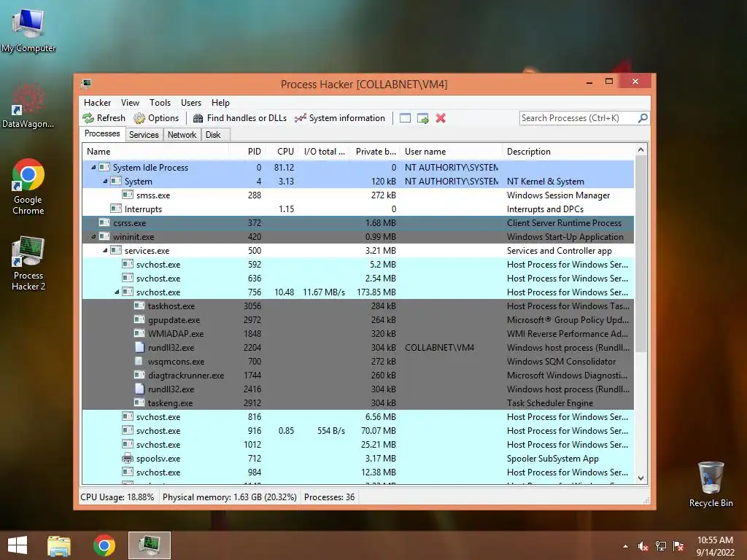The width and height of the screenshot is (747, 560).
Task: Click the taskhost.exe process icon
Action: click(x=139, y=306)
